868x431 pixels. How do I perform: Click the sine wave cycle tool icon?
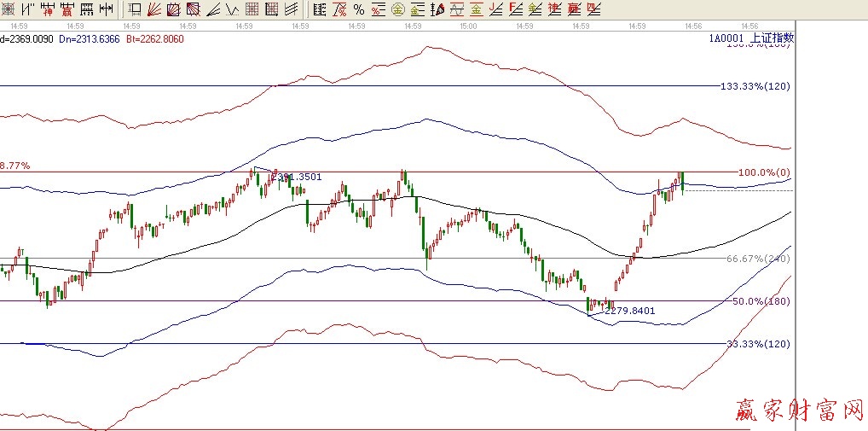tap(456, 9)
